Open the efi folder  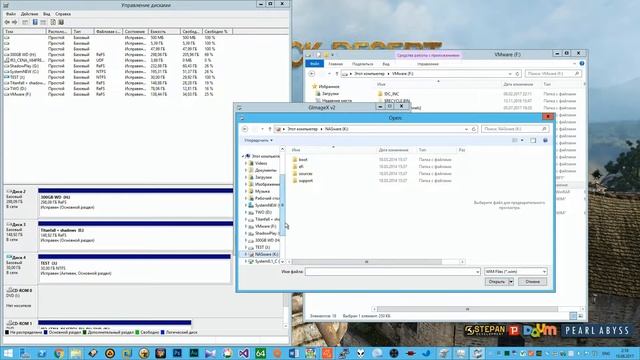click(301, 167)
